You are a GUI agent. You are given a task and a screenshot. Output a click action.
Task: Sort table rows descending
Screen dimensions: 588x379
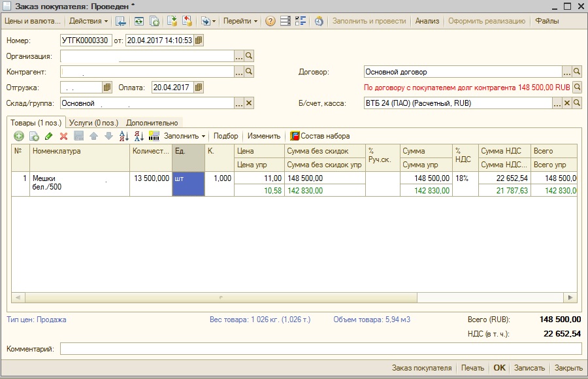(139, 136)
